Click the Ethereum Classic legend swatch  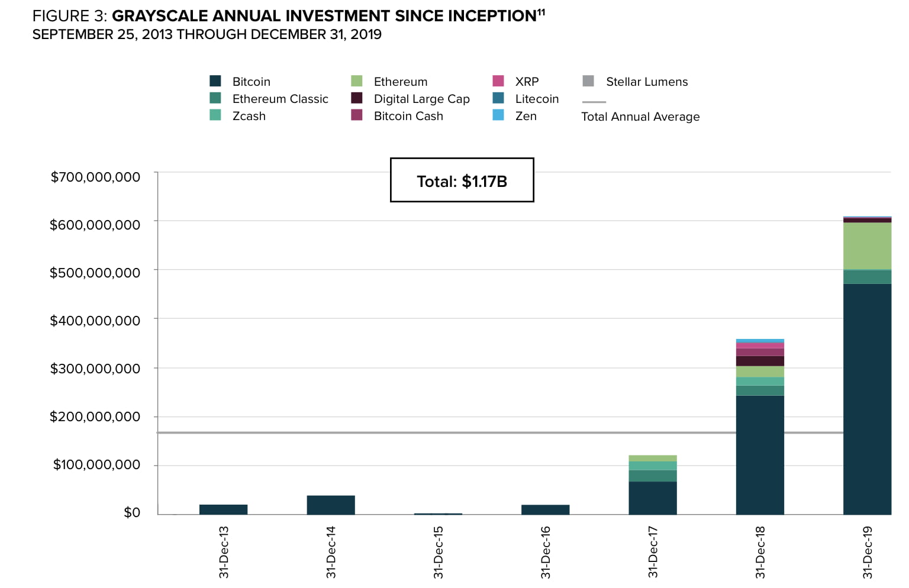215,98
